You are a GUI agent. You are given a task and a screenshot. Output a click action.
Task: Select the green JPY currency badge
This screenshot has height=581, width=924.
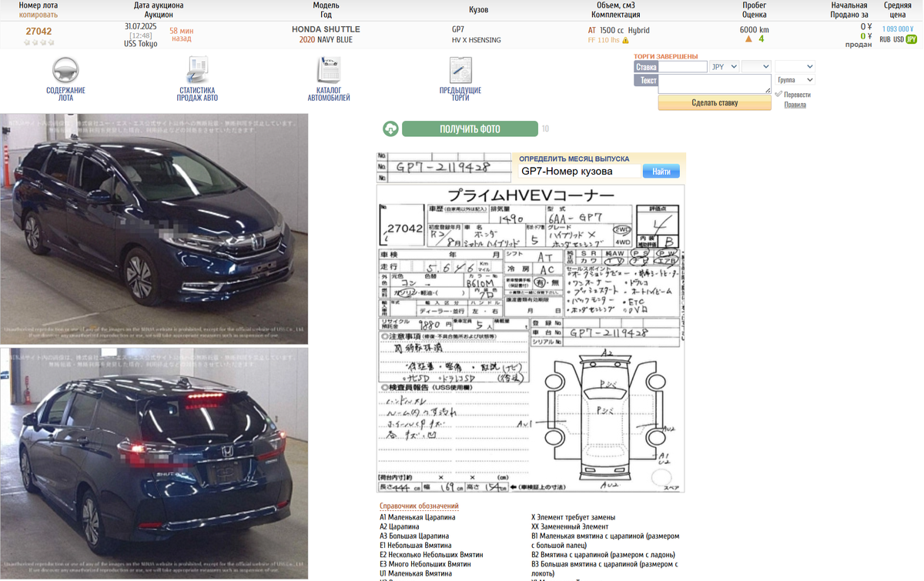(x=912, y=39)
